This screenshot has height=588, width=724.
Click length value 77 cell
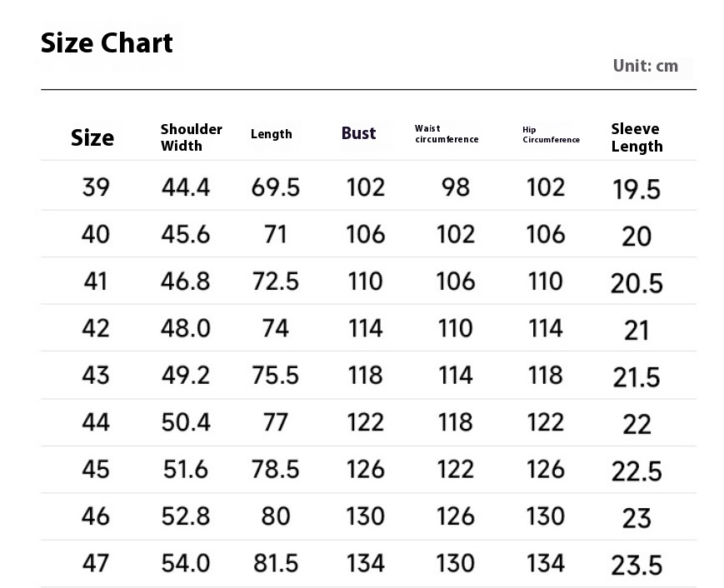click(x=275, y=422)
